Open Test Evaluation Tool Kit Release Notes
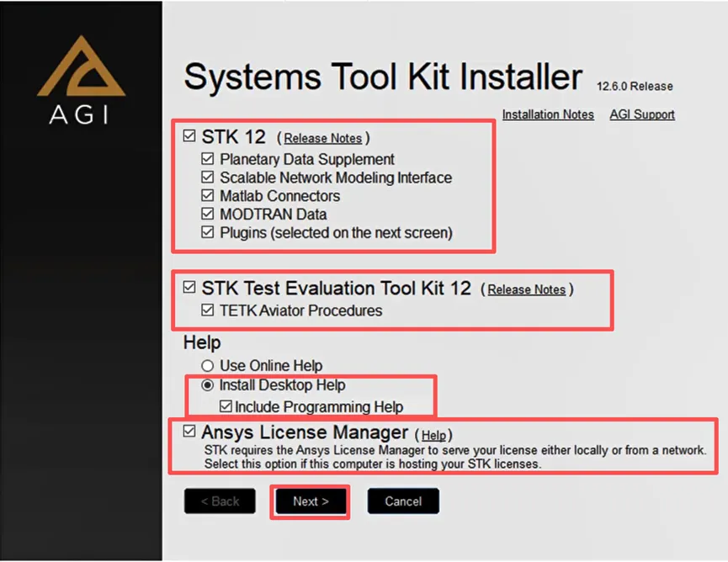728x562 pixels. (527, 289)
